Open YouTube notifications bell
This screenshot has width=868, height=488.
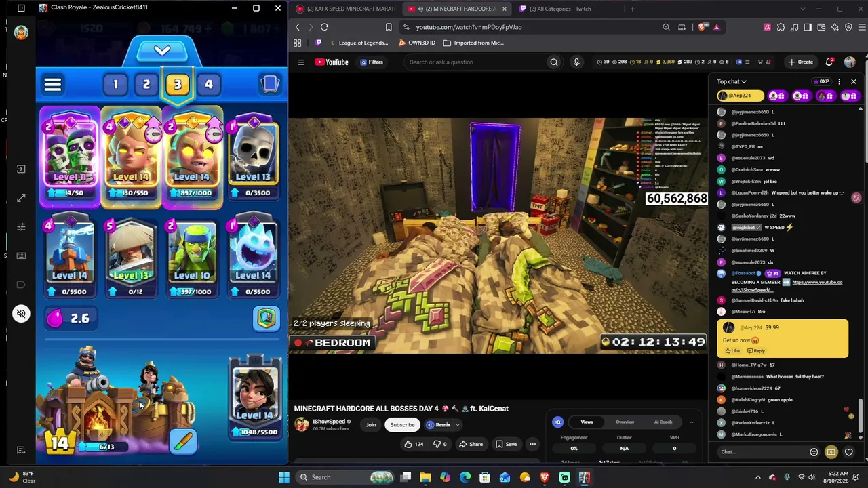tap(829, 62)
